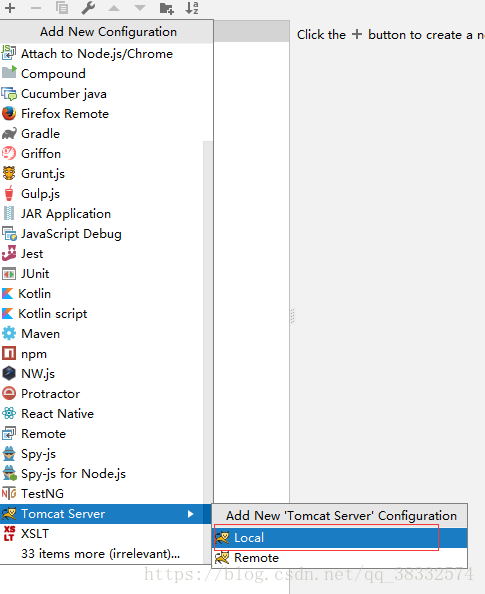Click the Kotlin logo icon
This screenshot has height=594, width=485.
(x=8, y=294)
